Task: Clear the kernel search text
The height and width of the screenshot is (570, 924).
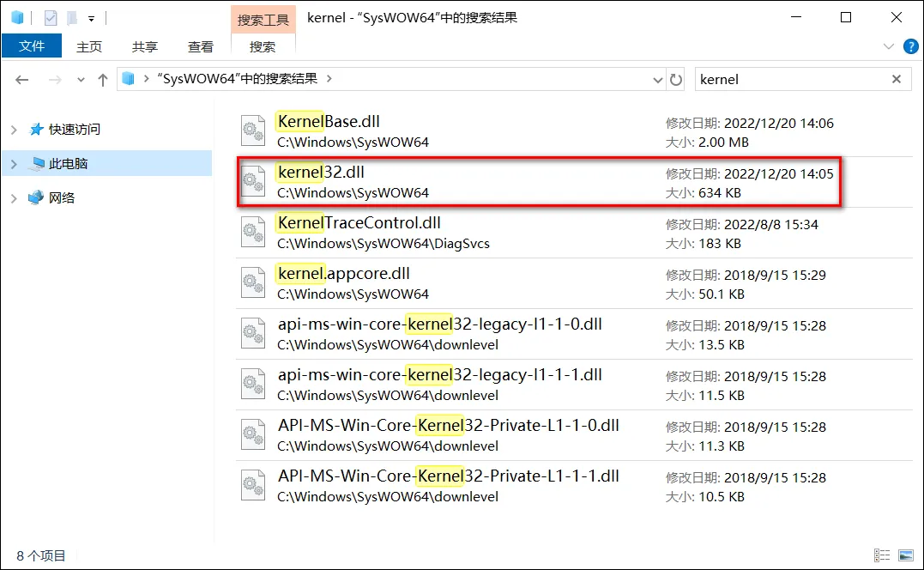Action: coord(897,79)
